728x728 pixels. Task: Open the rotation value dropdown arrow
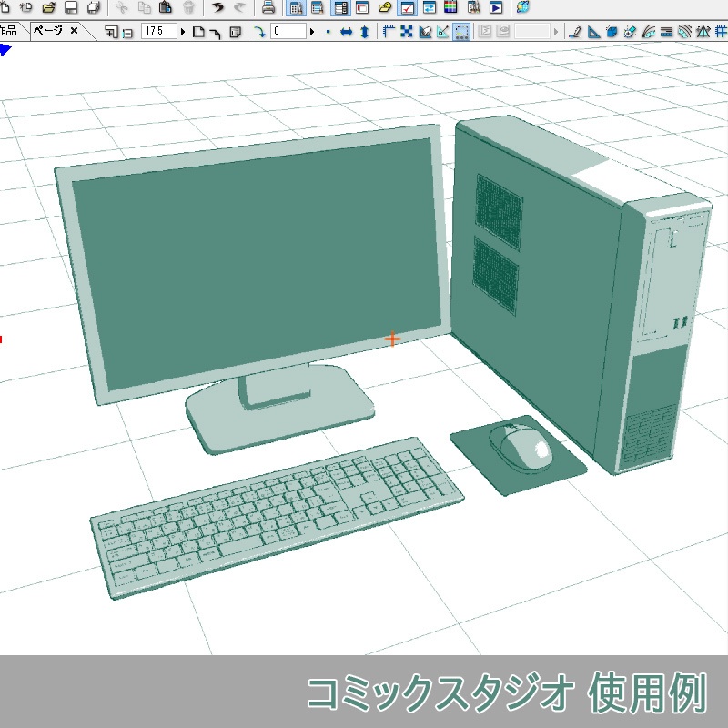click(312, 32)
